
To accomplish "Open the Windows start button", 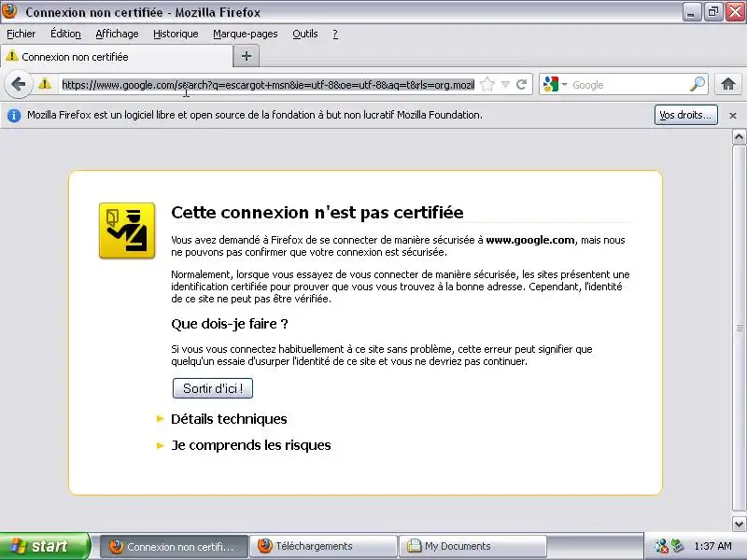I will click(45, 546).
